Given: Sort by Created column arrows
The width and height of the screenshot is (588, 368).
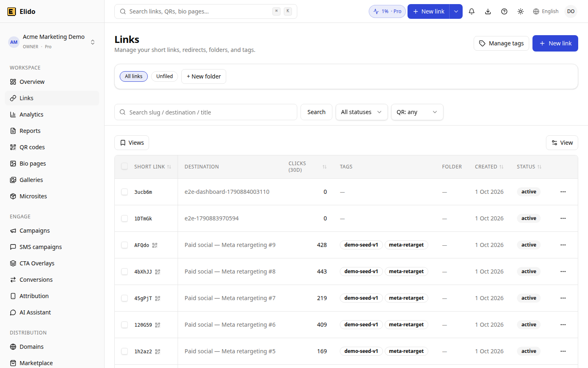Looking at the screenshot, I should (501, 167).
